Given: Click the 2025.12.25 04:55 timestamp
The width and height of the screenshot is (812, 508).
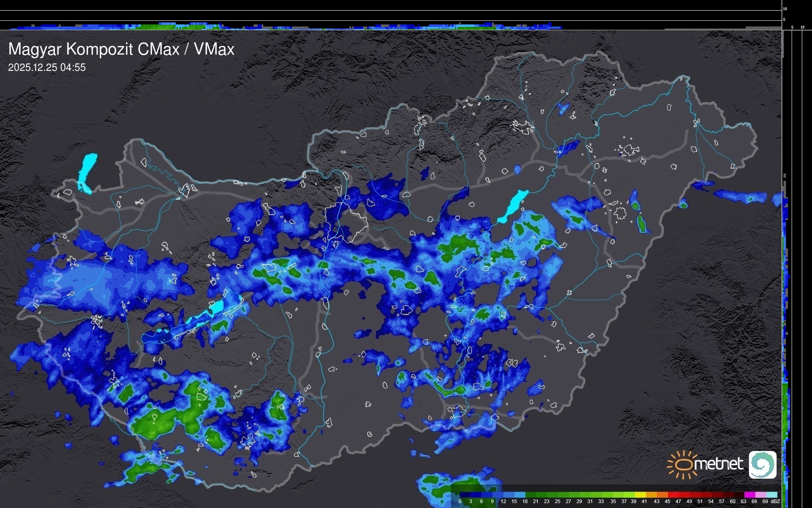Looking at the screenshot, I should tap(47, 67).
